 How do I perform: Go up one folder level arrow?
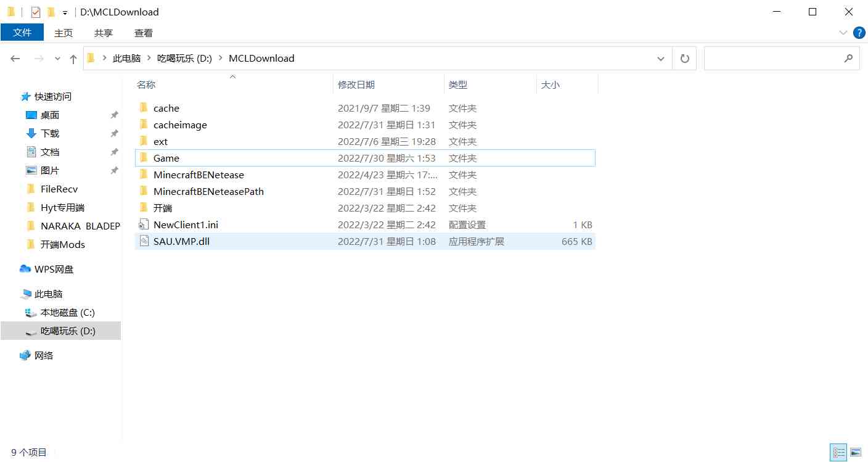point(73,59)
